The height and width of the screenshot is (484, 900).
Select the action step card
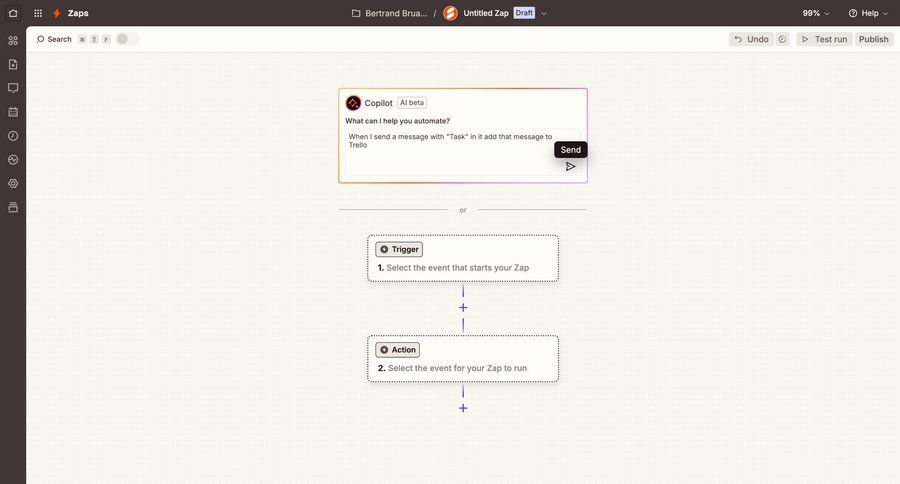tap(463, 359)
